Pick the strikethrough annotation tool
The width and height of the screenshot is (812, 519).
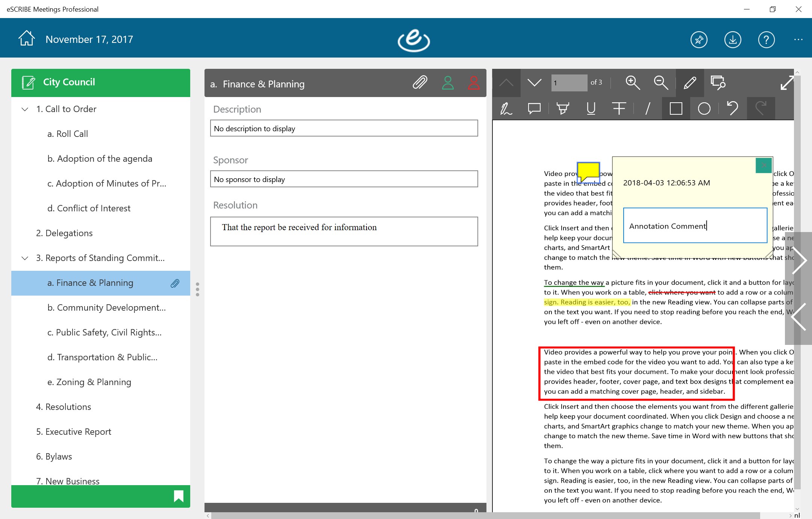click(x=619, y=109)
